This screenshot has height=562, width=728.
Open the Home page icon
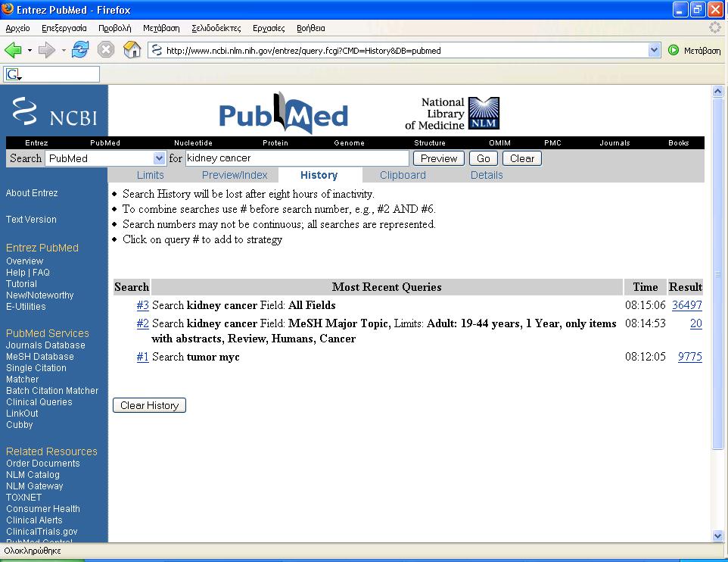pyautogui.click(x=132, y=50)
